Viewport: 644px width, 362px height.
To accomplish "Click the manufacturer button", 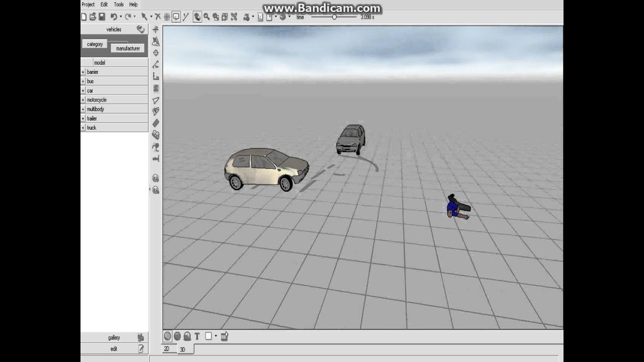I will pos(128,49).
